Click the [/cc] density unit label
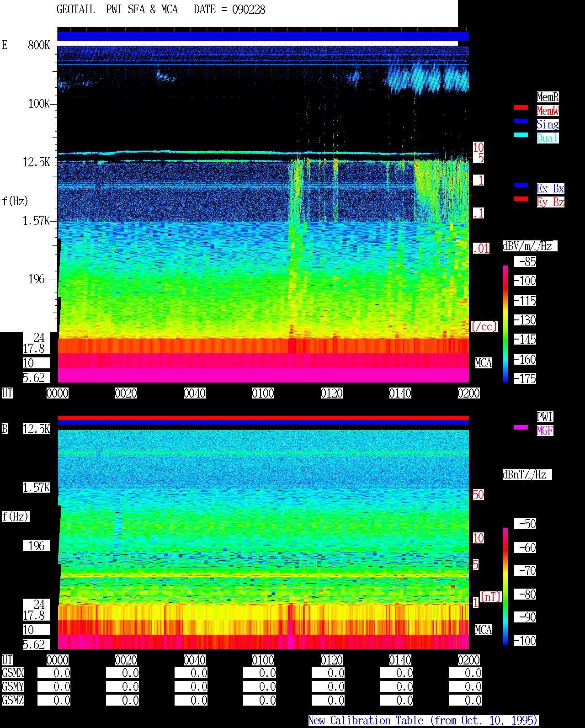The image size is (585, 728). click(x=484, y=326)
